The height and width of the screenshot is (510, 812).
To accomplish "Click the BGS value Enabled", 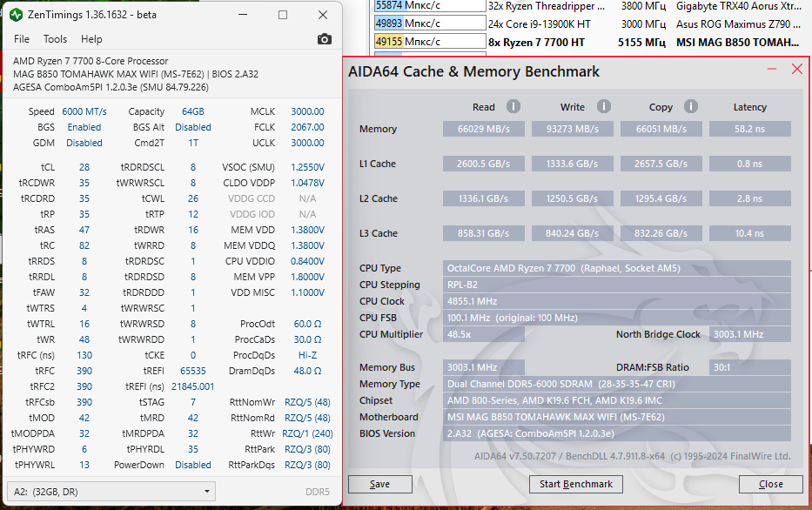I will coord(84,127).
